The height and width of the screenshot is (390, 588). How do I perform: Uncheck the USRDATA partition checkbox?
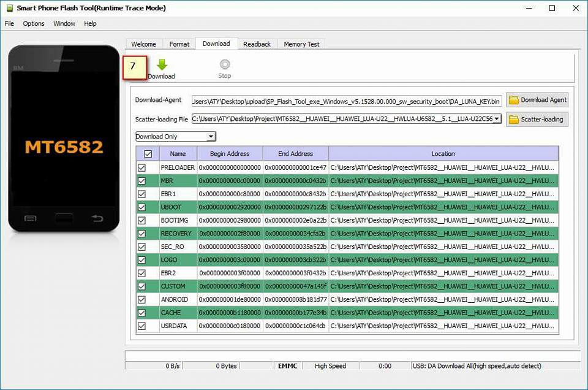[x=141, y=326]
